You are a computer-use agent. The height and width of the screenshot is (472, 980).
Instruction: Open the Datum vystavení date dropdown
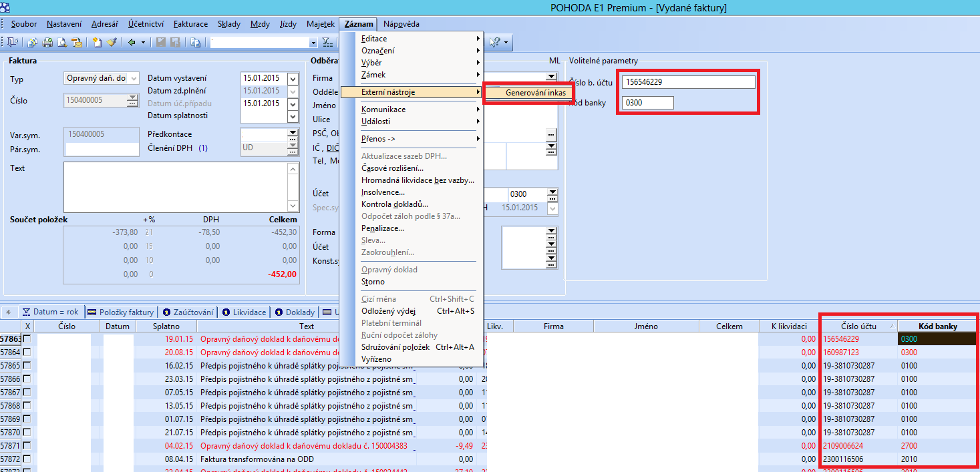pyautogui.click(x=293, y=79)
